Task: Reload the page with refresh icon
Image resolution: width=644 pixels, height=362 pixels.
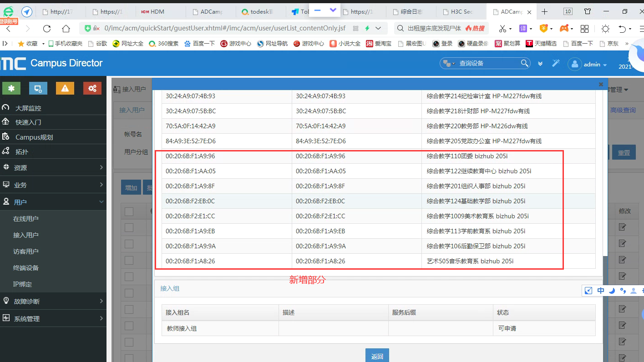Action: 47,29
